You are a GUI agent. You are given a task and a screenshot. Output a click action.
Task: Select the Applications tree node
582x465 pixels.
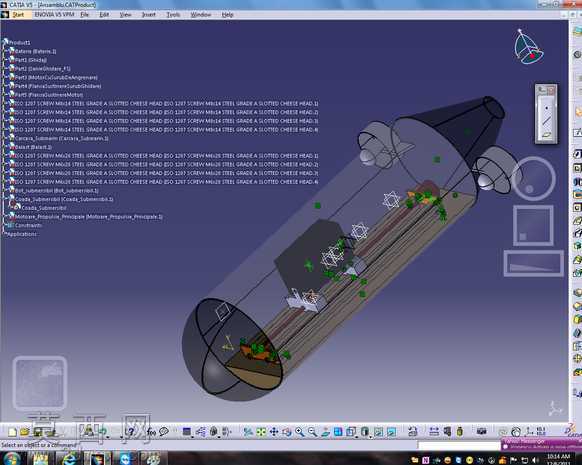(x=22, y=234)
